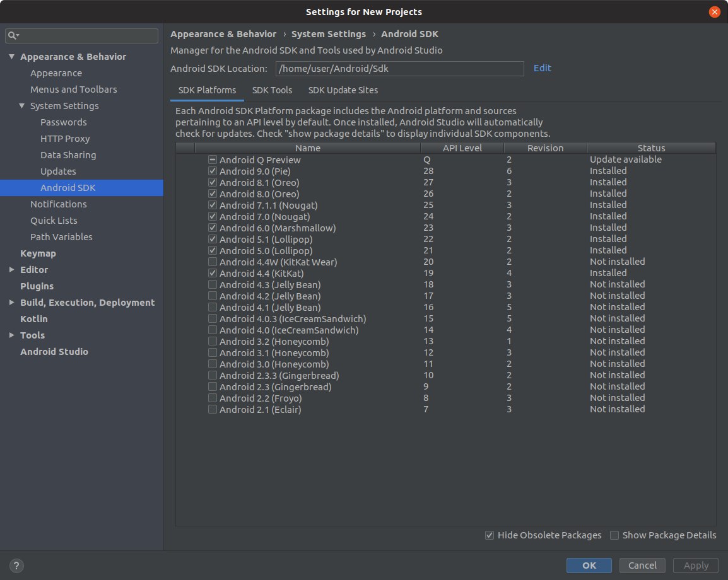Viewport: 728px width, 580px height.
Task: Sort by the API Level column header
Action: (x=462, y=148)
